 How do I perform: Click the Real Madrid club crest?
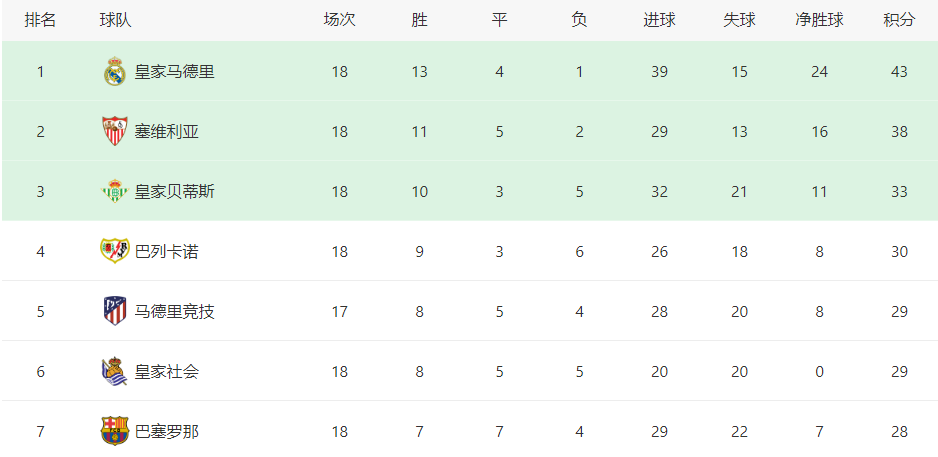tap(114, 72)
